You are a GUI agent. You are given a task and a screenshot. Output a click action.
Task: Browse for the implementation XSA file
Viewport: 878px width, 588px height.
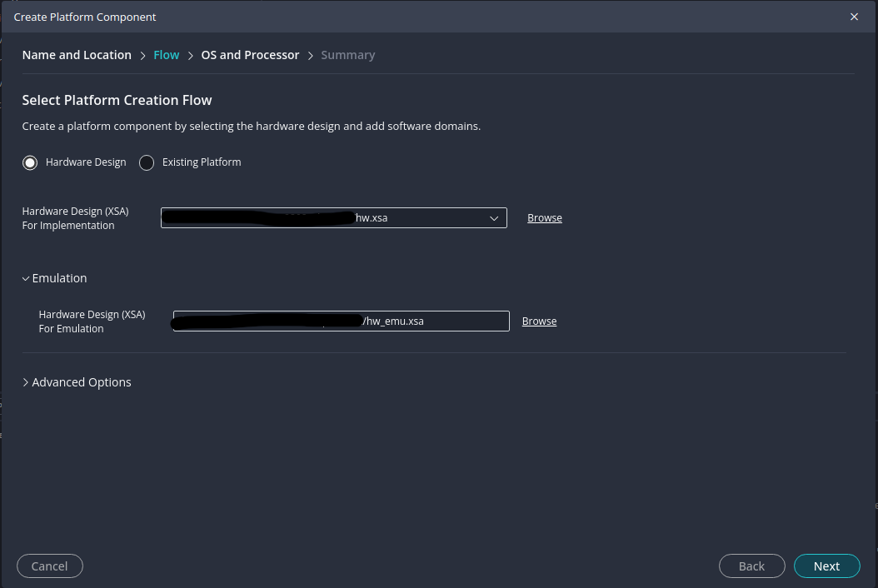point(545,218)
